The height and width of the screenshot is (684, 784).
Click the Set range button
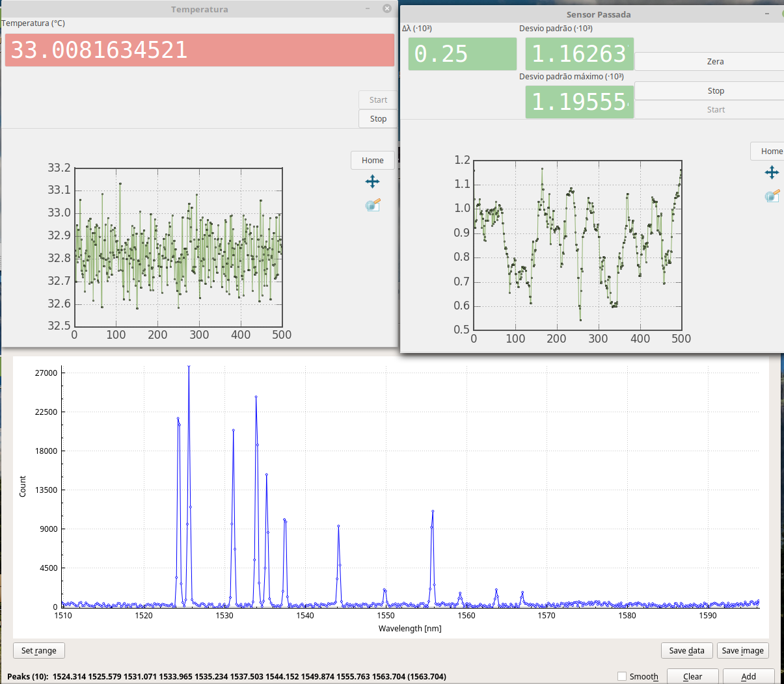tap(39, 651)
